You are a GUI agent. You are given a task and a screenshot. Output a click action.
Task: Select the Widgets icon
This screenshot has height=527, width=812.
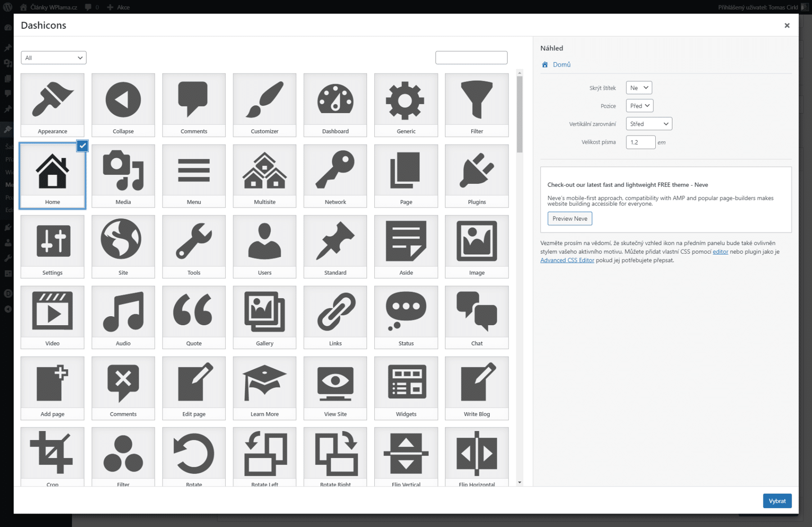click(x=406, y=388)
